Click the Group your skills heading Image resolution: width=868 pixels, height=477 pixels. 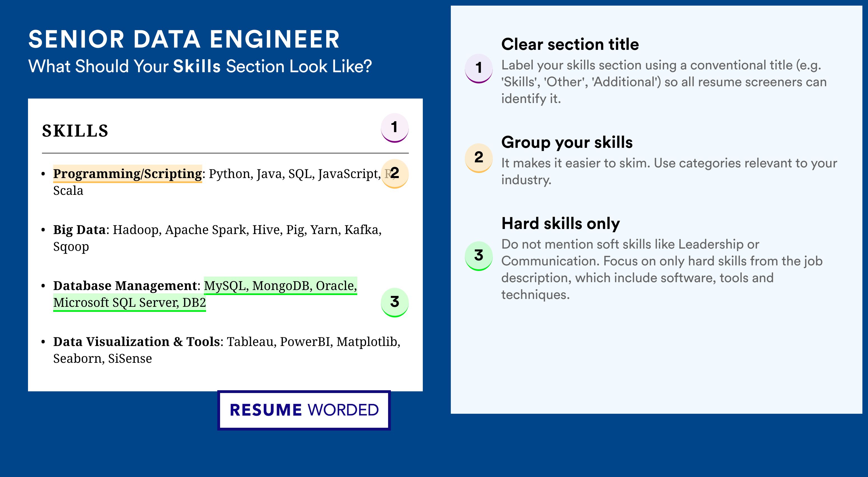[x=567, y=142]
